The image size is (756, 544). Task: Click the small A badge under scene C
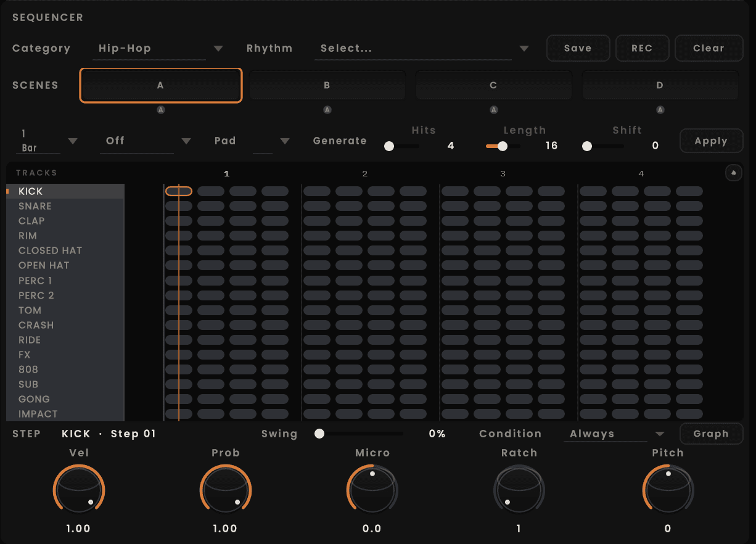click(493, 110)
